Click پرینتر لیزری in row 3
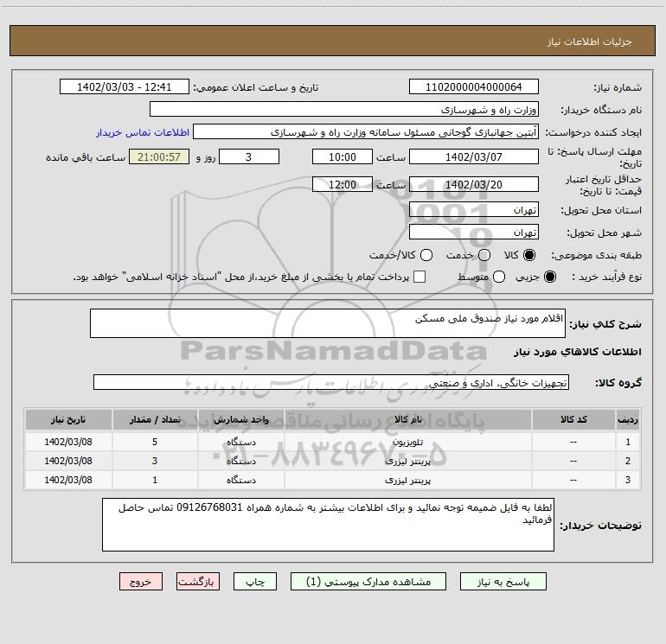 (407, 480)
